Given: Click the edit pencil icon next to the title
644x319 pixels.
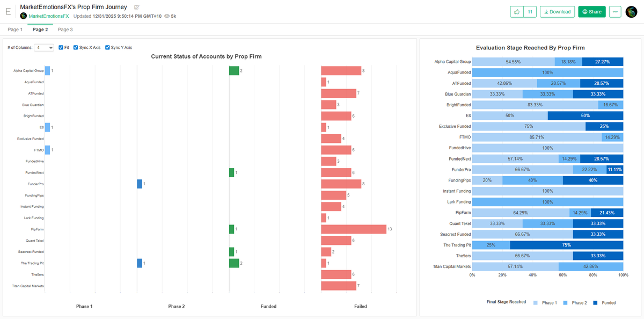Looking at the screenshot, I should click(x=136, y=7).
